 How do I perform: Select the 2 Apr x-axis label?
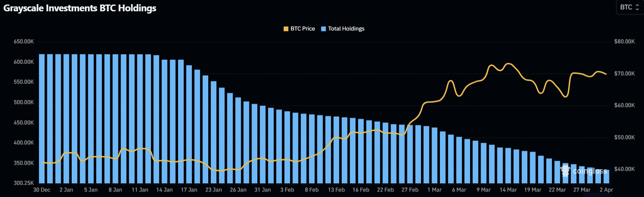(x=606, y=190)
